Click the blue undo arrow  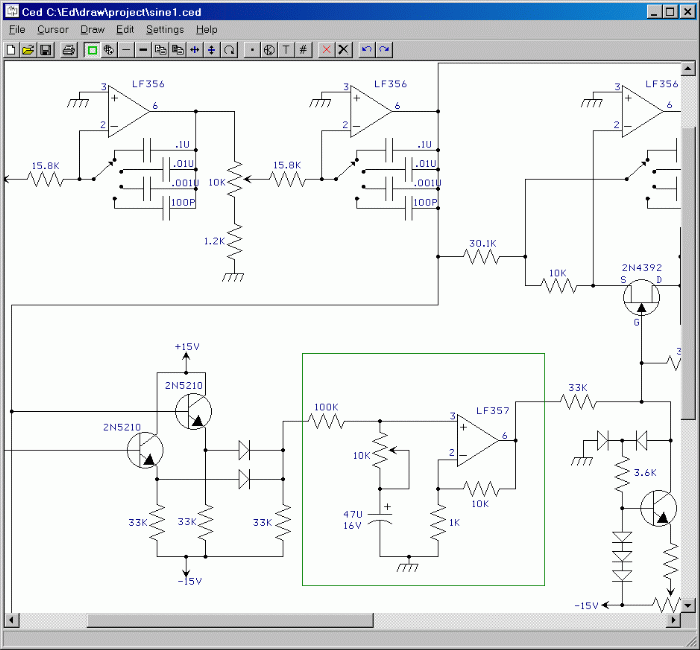[366, 49]
